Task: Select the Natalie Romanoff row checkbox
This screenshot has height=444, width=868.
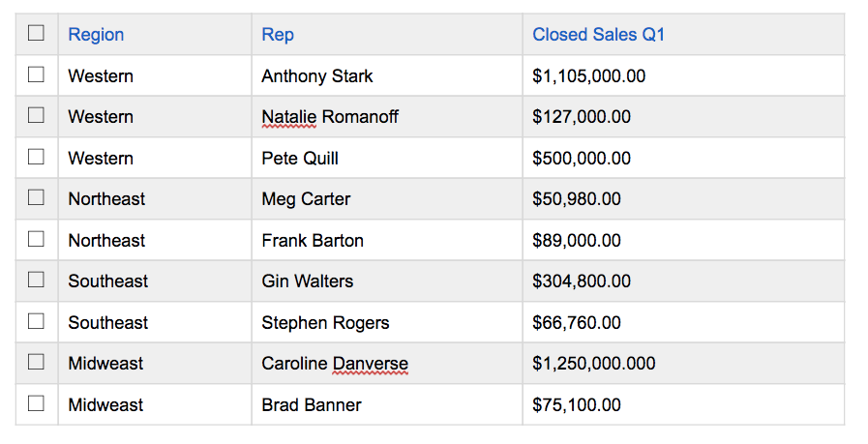Action: (x=37, y=115)
